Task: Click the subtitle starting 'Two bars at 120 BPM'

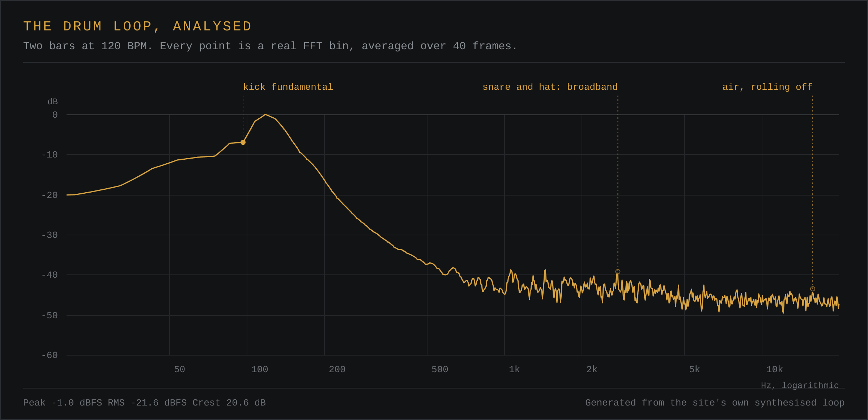Action: tap(270, 46)
